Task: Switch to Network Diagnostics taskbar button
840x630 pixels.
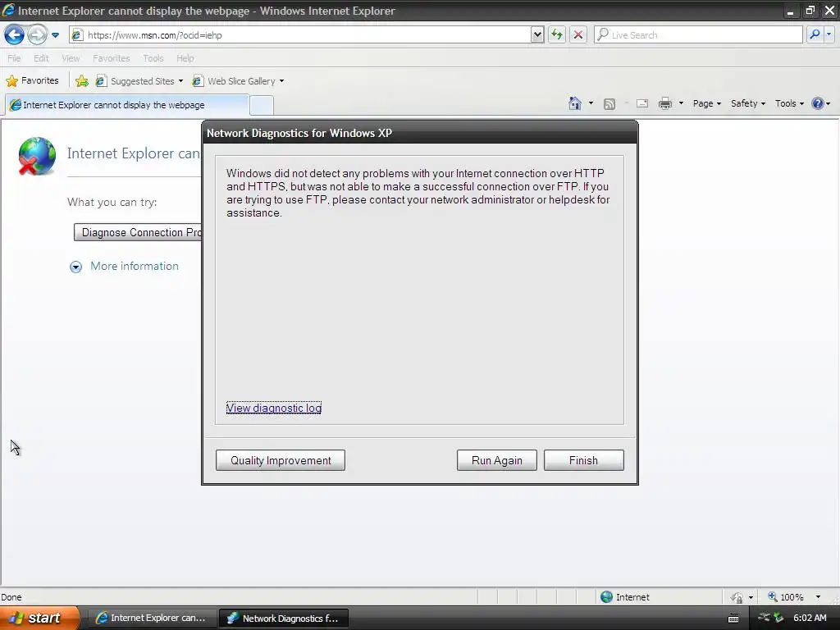Action: click(x=284, y=619)
